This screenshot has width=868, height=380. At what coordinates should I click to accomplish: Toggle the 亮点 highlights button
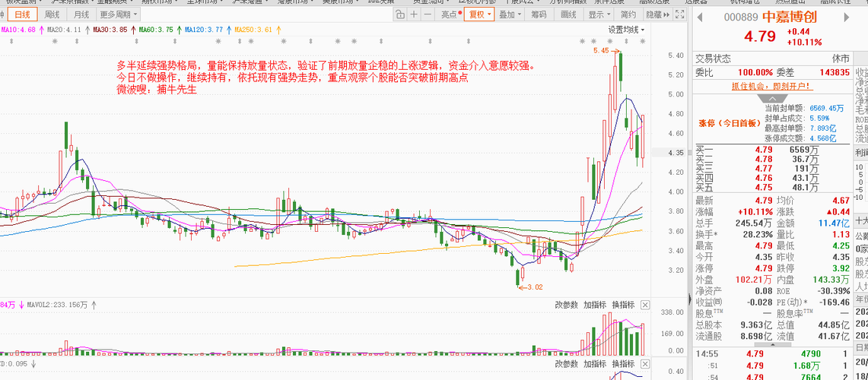(x=451, y=15)
